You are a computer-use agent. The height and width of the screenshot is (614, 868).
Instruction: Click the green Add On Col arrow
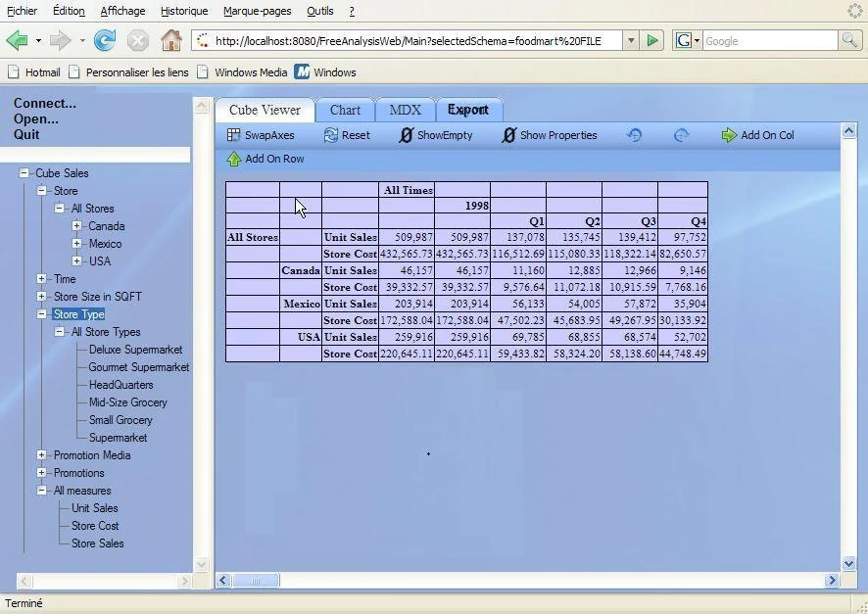click(x=729, y=135)
